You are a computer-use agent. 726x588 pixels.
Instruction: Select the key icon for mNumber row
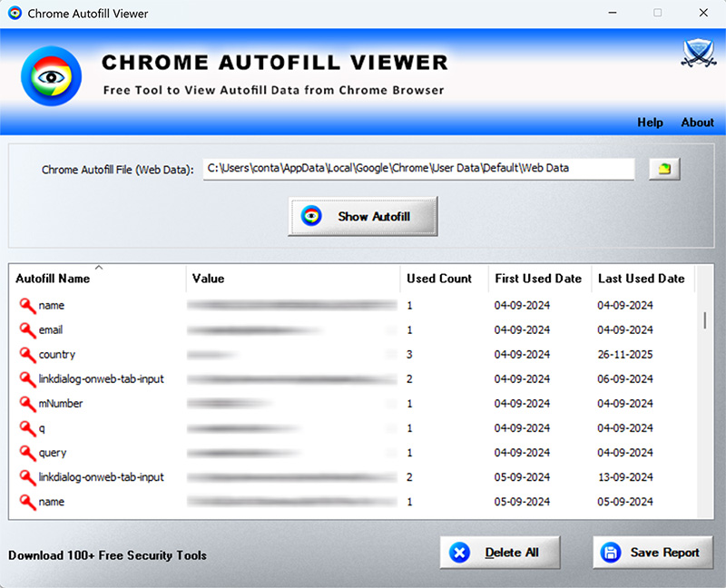click(x=26, y=404)
